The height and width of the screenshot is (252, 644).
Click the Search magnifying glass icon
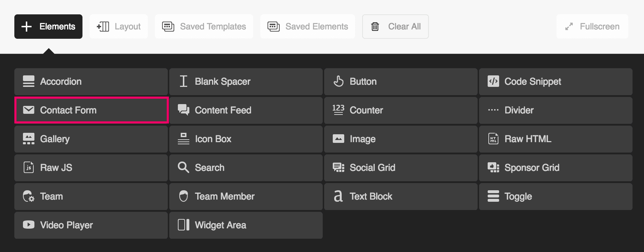pos(183,167)
